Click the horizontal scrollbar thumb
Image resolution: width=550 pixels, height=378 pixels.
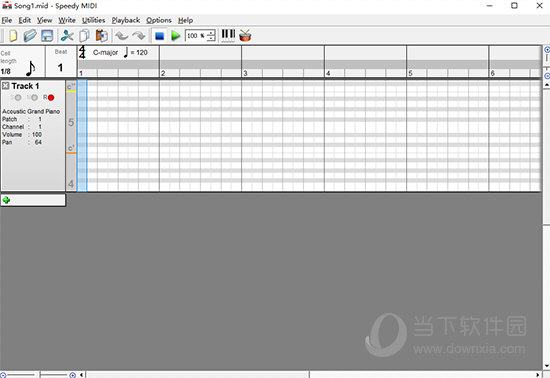tap(197, 375)
